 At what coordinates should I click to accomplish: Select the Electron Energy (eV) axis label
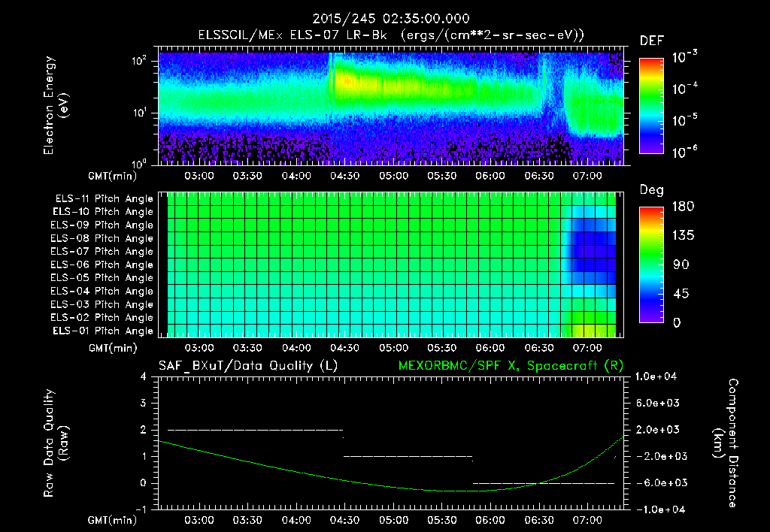point(56,105)
